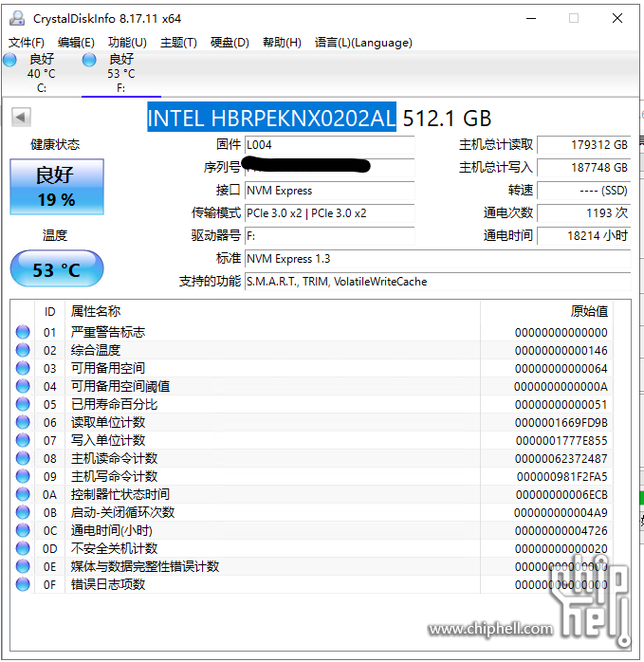This screenshot has height=662, width=644.
Task: Click raw value 0000000000064
Action: [561, 369]
